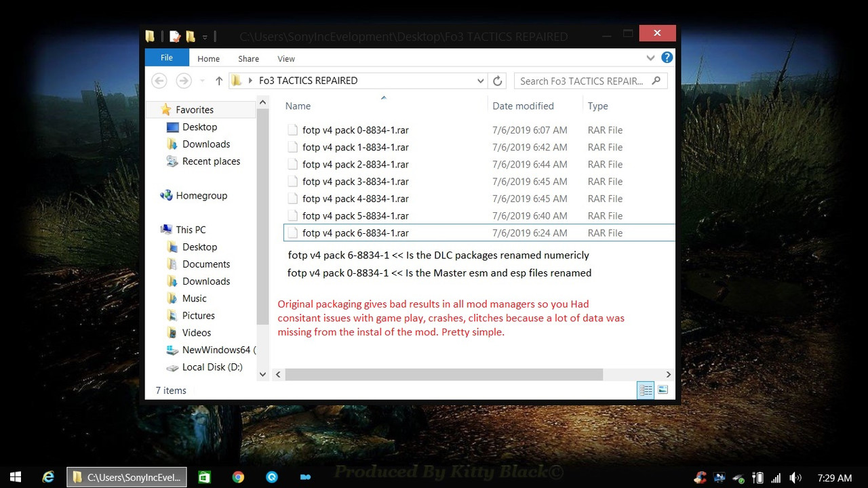868x488 pixels.
Task: Click the Properties icon in quick access toolbar
Action: (x=175, y=37)
